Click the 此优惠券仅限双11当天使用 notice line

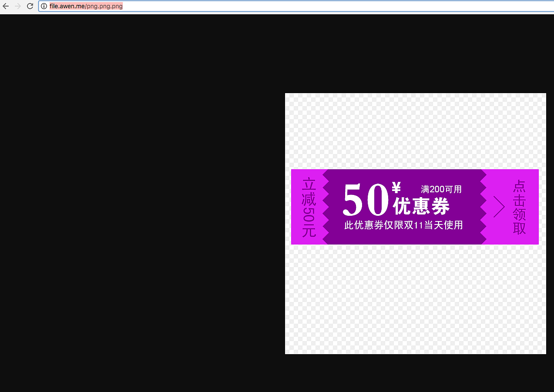pos(403,225)
